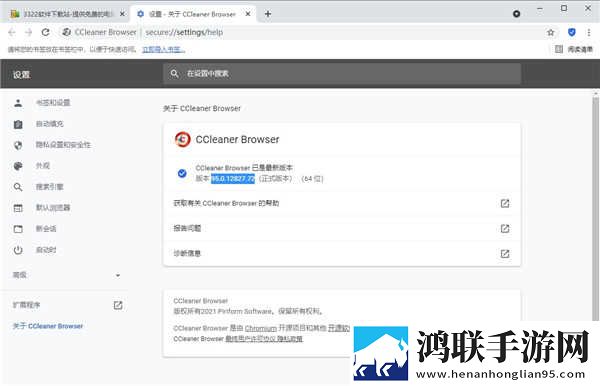Click the default browser window icon in sidebar
The image size is (600, 386).
(18, 208)
